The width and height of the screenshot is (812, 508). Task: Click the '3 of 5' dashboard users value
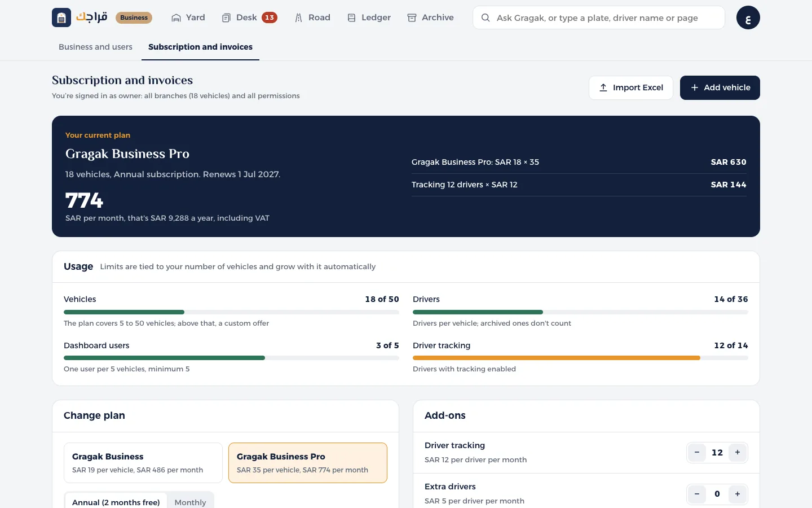[x=387, y=345]
